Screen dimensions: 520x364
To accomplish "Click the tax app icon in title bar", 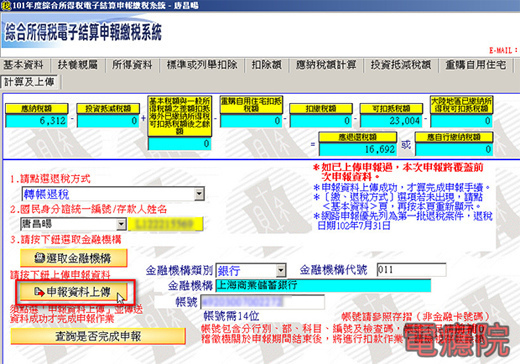I will [5, 6].
